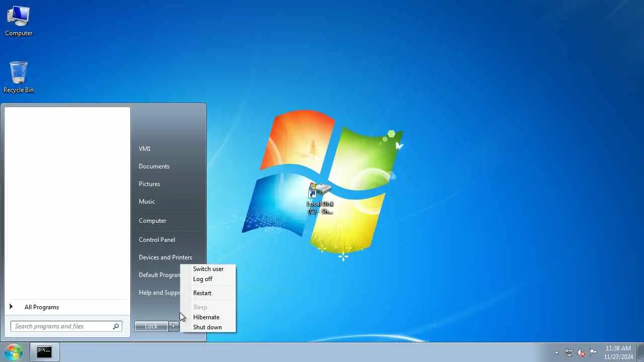Select the Recycle Bin desktop icon
This screenshot has width=644, height=362.
tap(19, 77)
